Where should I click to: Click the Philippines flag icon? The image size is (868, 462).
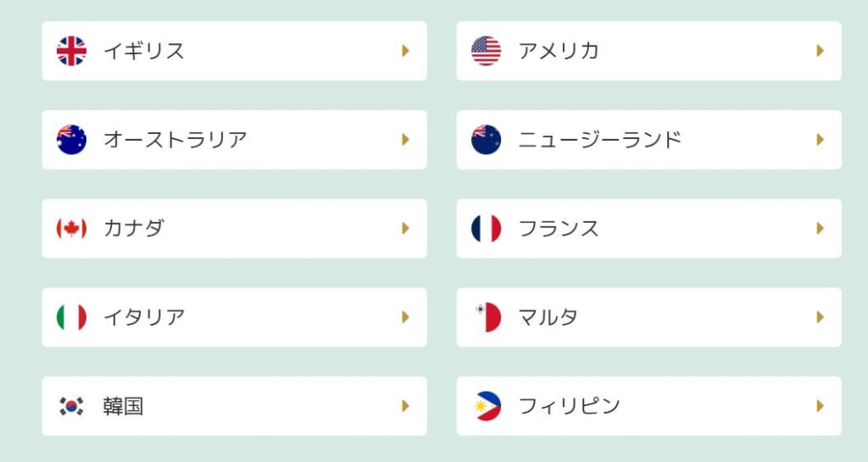tap(486, 406)
